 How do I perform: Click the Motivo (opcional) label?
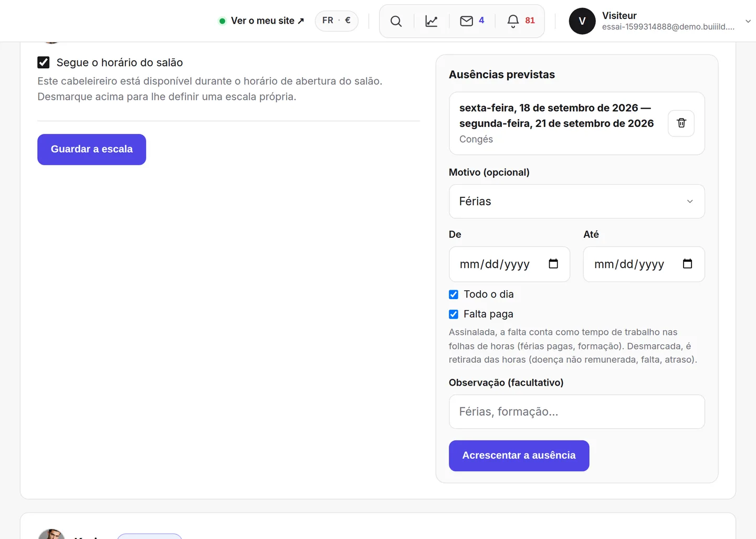click(489, 172)
